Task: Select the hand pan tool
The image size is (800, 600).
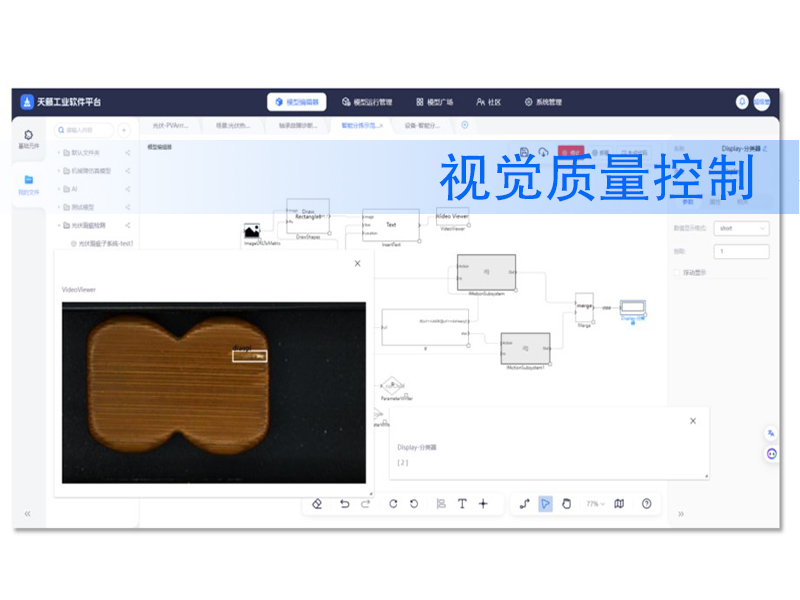Action: (x=566, y=504)
